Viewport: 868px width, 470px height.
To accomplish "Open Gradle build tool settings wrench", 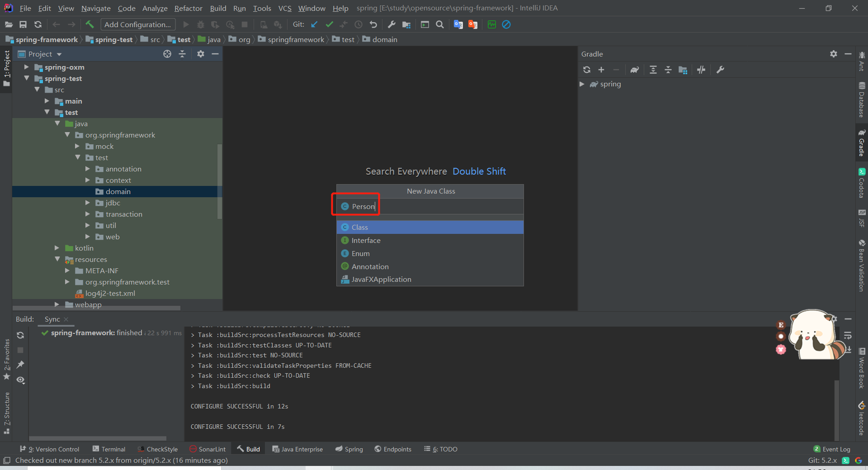I will coord(720,70).
